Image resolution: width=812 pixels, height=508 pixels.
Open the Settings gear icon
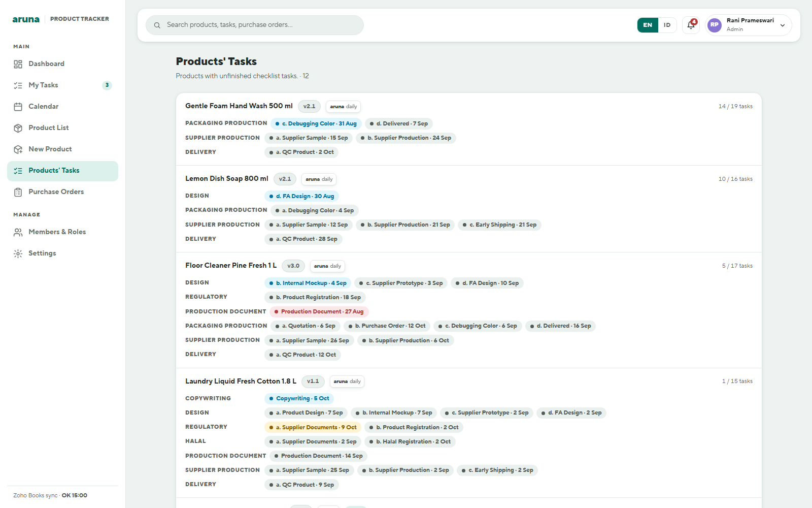(x=18, y=253)
